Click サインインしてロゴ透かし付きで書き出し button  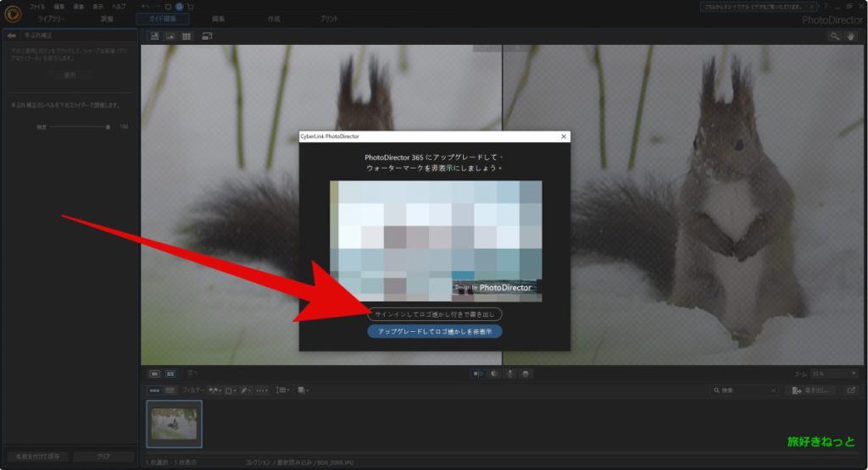pos(435,314)
